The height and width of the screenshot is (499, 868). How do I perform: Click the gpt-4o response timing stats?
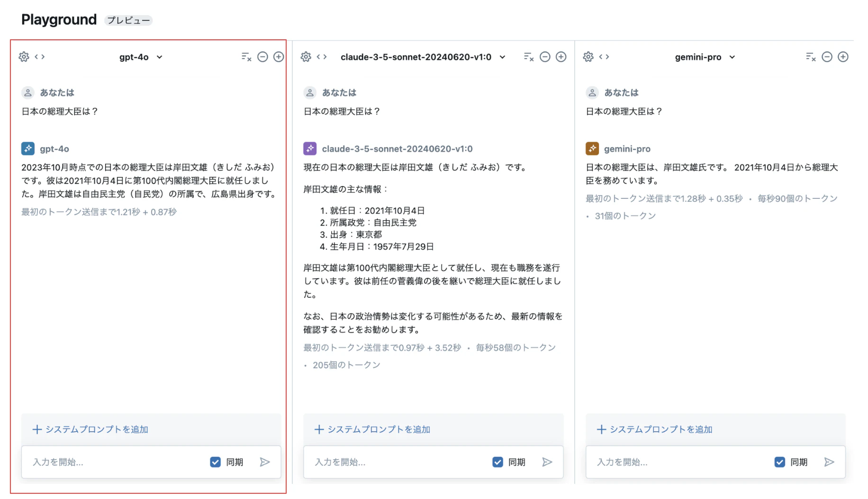coord(99,212)
